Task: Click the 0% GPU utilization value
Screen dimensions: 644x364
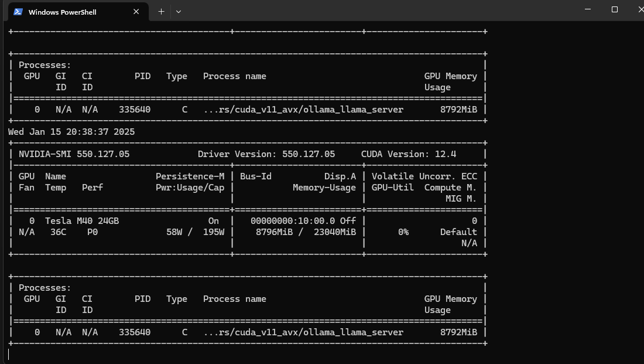Action: [403, 232]
